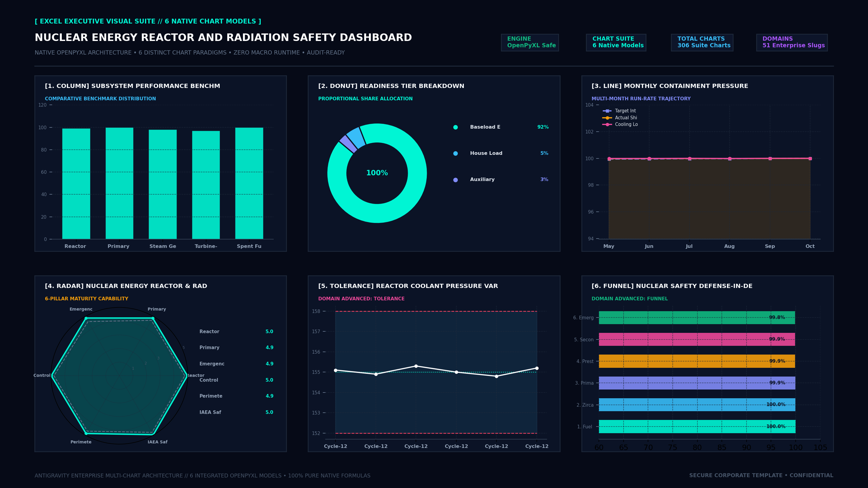
Task: Click the IAEA Saf radar axis label
Action: pyautogui.click(x=157, y=442)
